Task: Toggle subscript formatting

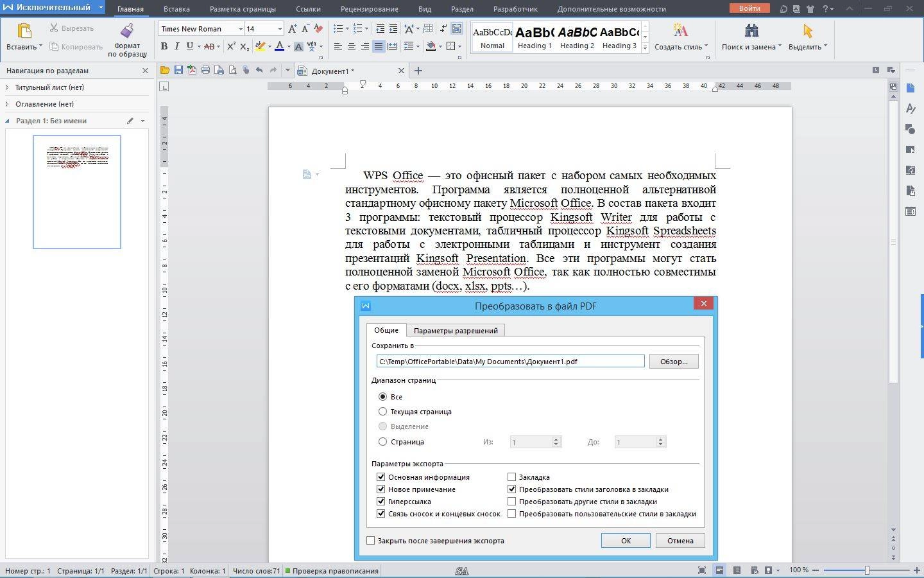Action: tap(244, 46)
